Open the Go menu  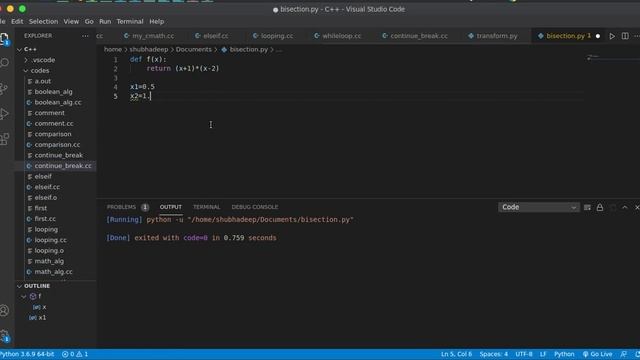tap(89, 22)
